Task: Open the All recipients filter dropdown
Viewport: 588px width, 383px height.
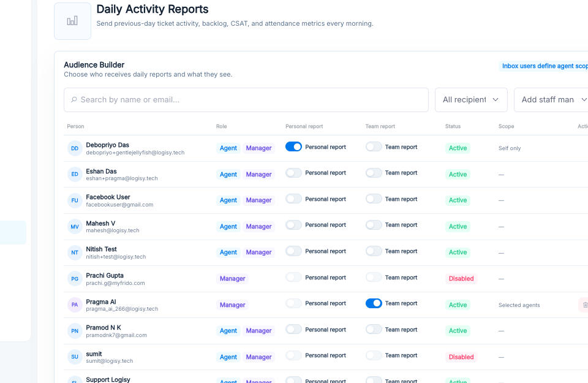Action: [471, 100]
